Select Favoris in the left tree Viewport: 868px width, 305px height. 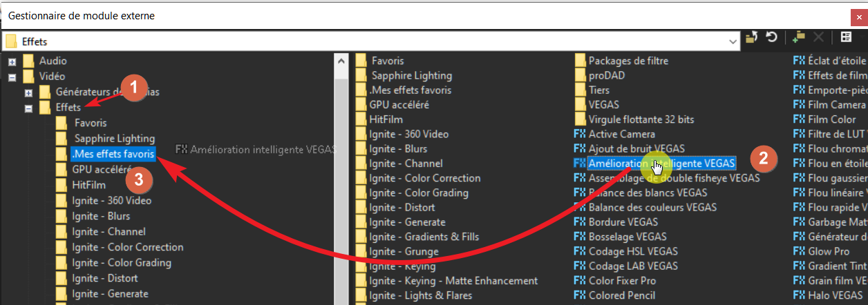click(x=90, y=123)
